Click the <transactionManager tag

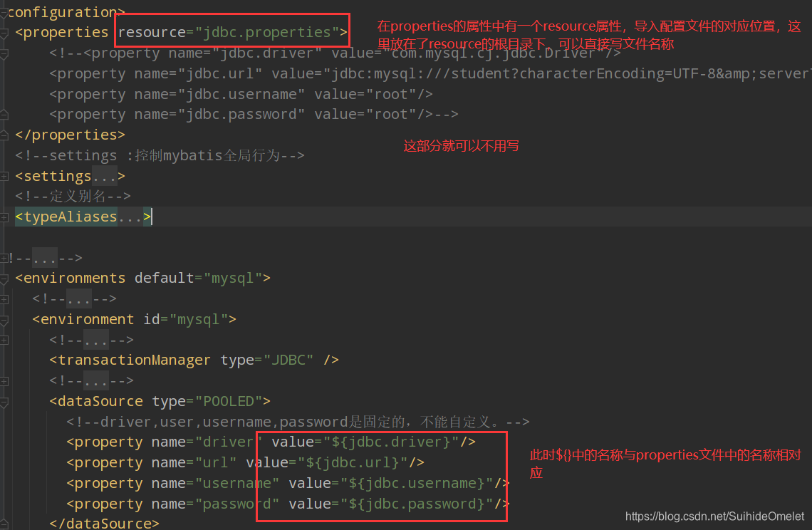click(x=130, y=360)
